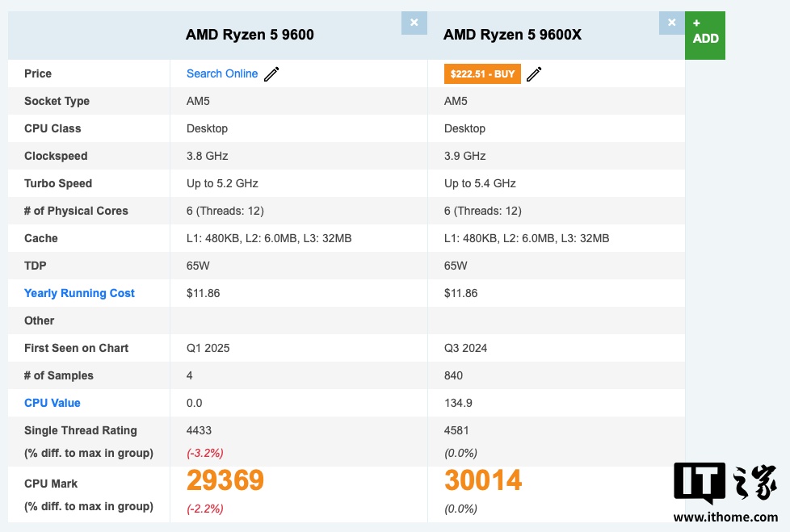Select AMD Ryzen 5 9600X heading
The image size is (790, 532).
(x=512, y=34)
